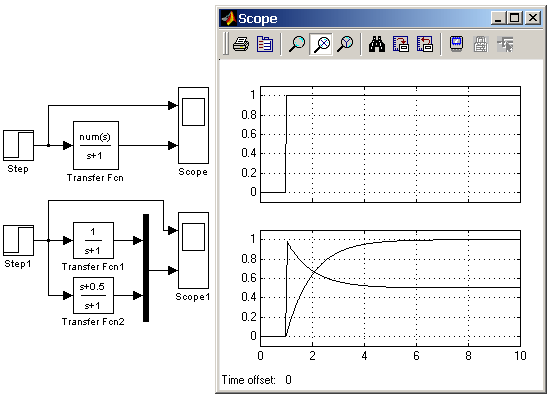Screen dimensions: 550x399
Task: Select the num(s)/(s+1) Transfer Fcn block
Action: point(96,146)
